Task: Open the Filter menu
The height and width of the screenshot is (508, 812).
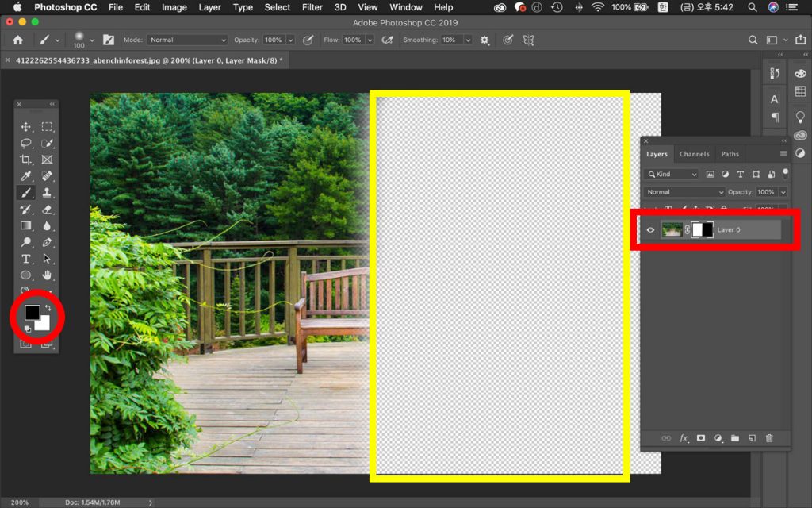Action: (312, 7)
